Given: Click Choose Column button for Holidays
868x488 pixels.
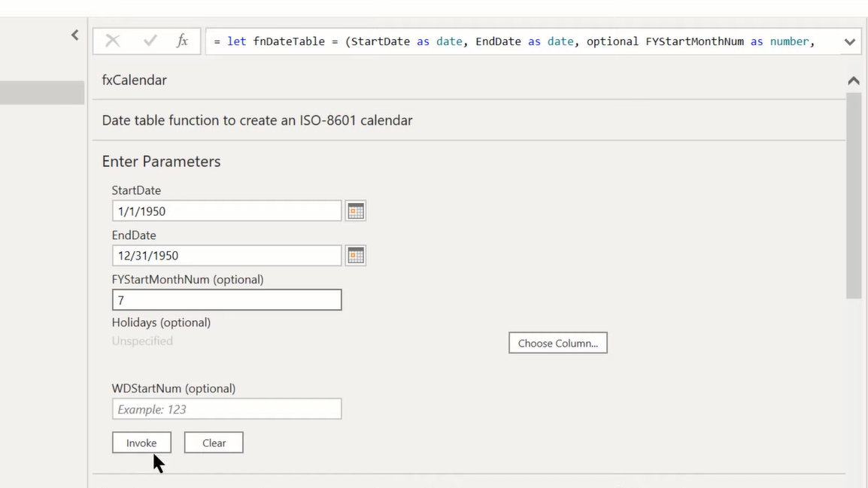Looking at the screenshot, I should point(558,343).
